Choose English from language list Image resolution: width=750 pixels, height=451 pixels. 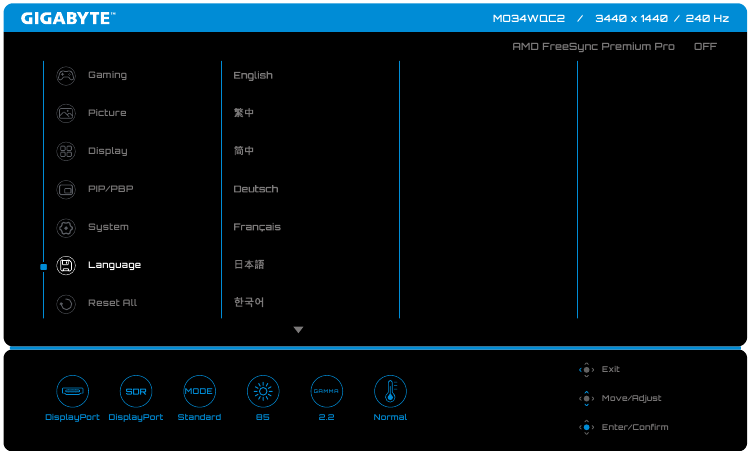(253, 75)
